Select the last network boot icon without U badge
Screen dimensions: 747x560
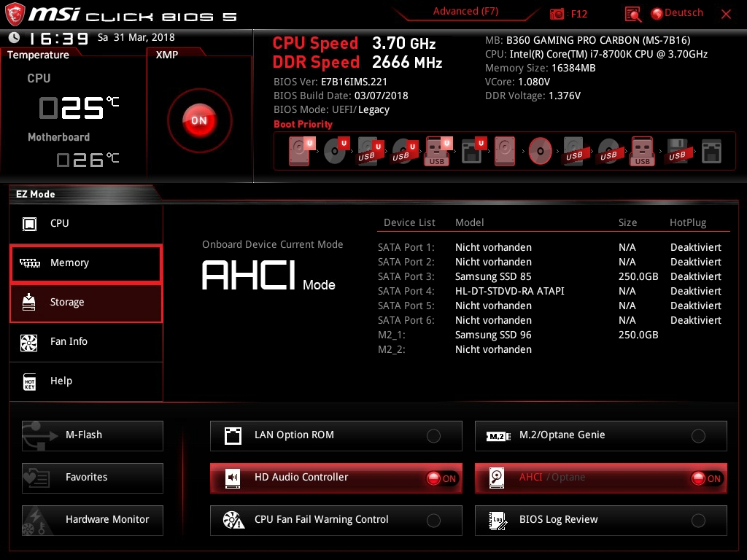712,152
